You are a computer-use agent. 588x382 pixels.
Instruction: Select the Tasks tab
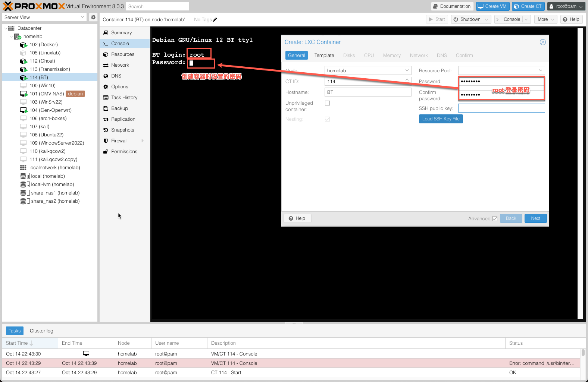[x=15, y=331]
